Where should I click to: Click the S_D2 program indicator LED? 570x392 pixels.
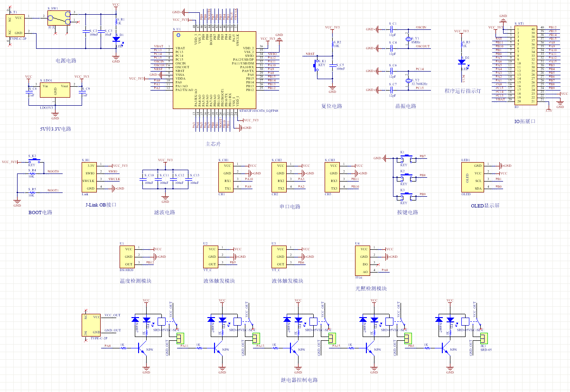coord(462,61)
